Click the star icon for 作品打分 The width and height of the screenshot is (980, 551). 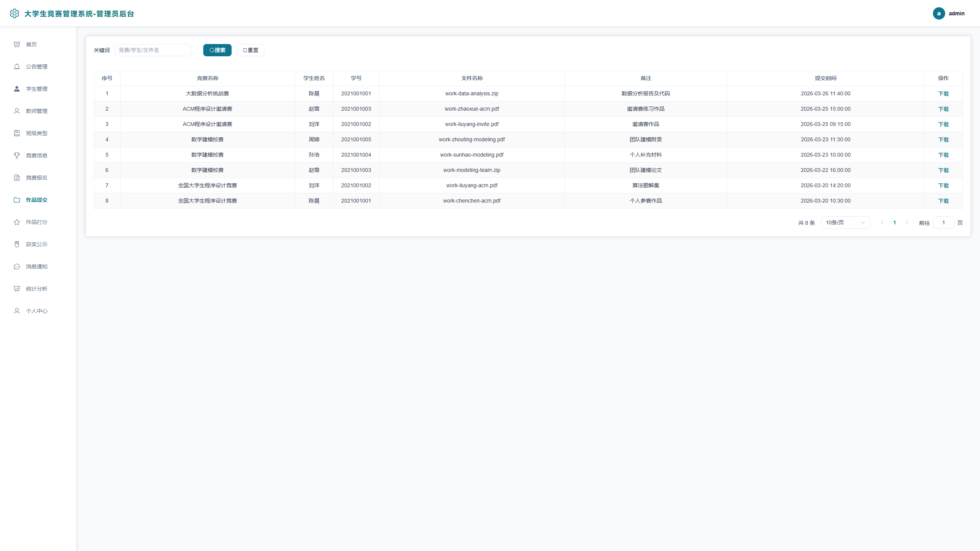17,222
